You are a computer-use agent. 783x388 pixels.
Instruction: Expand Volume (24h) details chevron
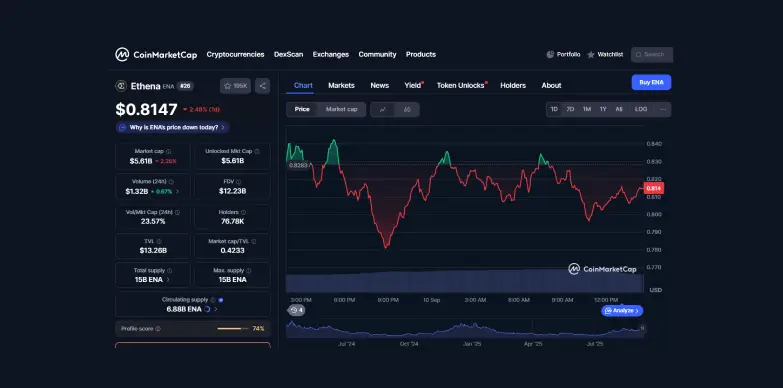(x=177, y=191)
